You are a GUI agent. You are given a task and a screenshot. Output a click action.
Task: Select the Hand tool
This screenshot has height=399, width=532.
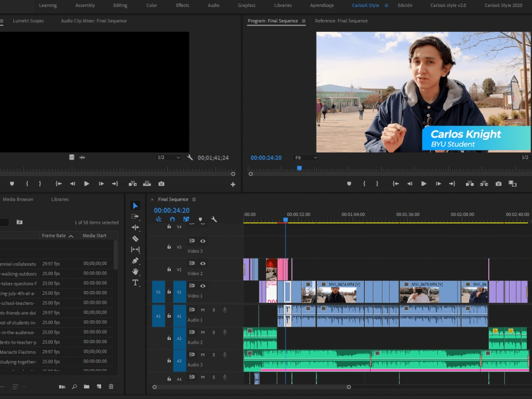point(135,271)
